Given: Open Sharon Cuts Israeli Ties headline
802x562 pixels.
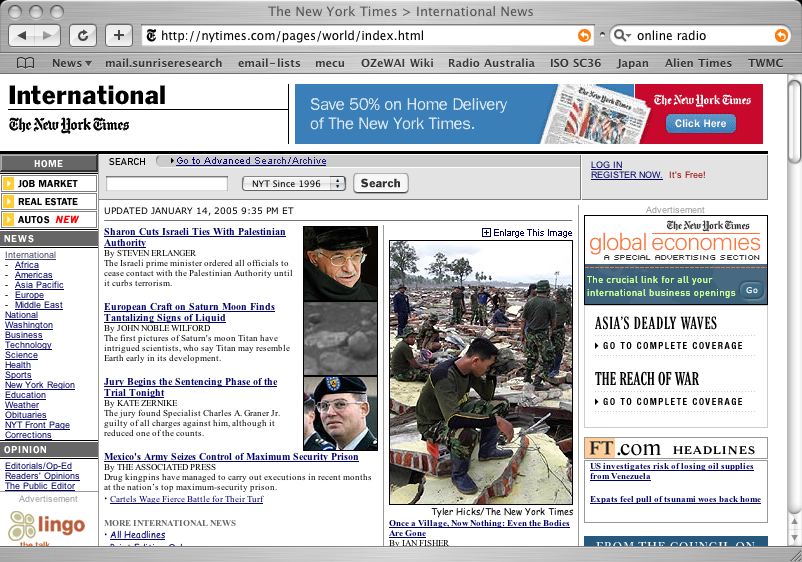Looking at the screenshot, I should tap(194, 237).
